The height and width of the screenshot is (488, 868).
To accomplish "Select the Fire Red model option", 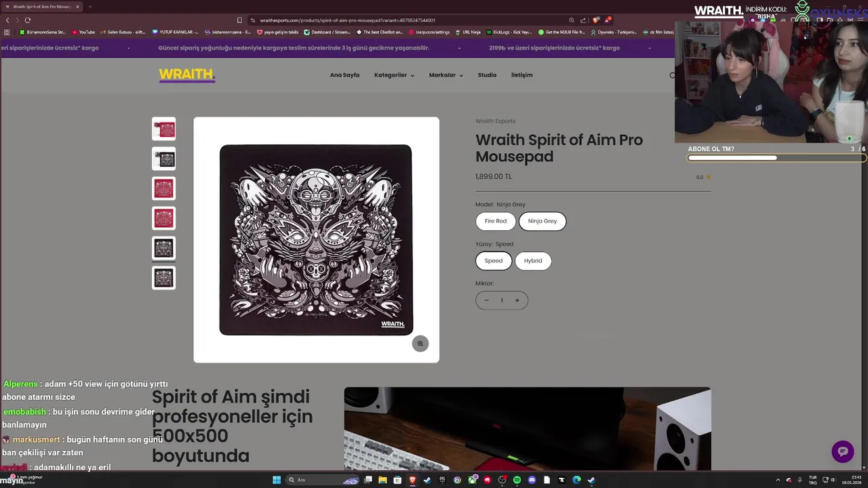I will tap(496, 221).
